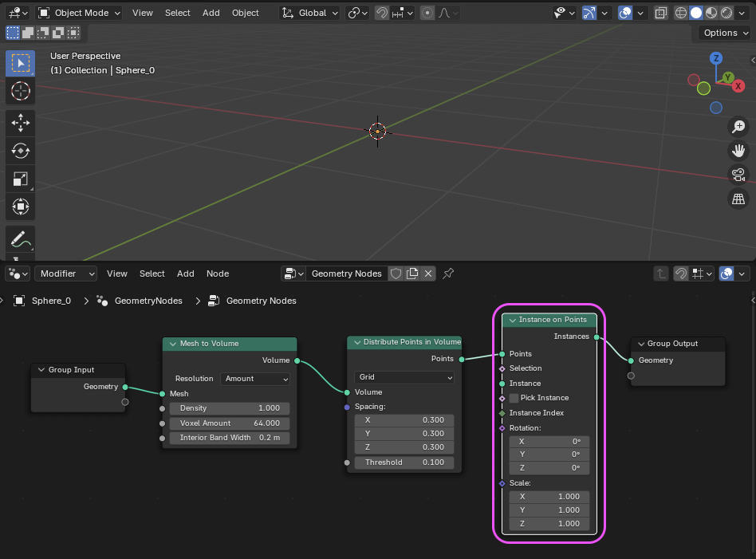756x559 pixels.
Task: Select the Cursor tool in the toolbar
Action: pyautogui.click(x=20, y=91)
